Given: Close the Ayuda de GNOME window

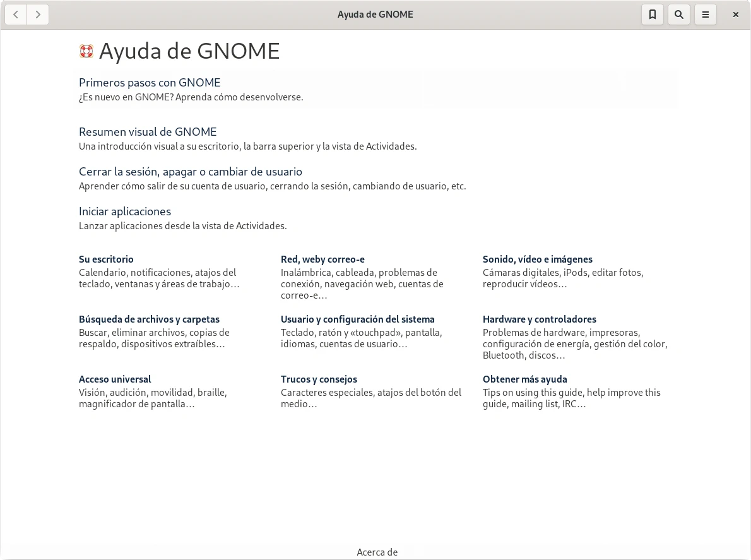Looking at the screenshot, I should 735,15.
